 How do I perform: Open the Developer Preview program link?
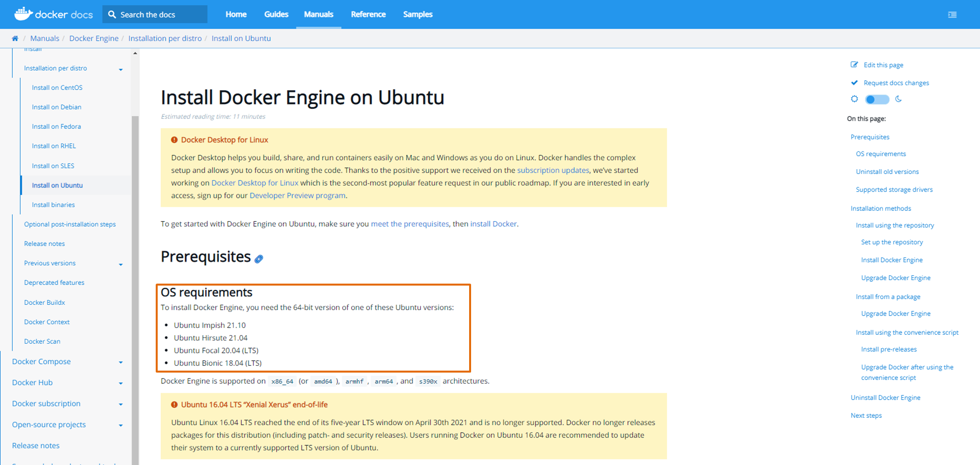coord(298,196)
